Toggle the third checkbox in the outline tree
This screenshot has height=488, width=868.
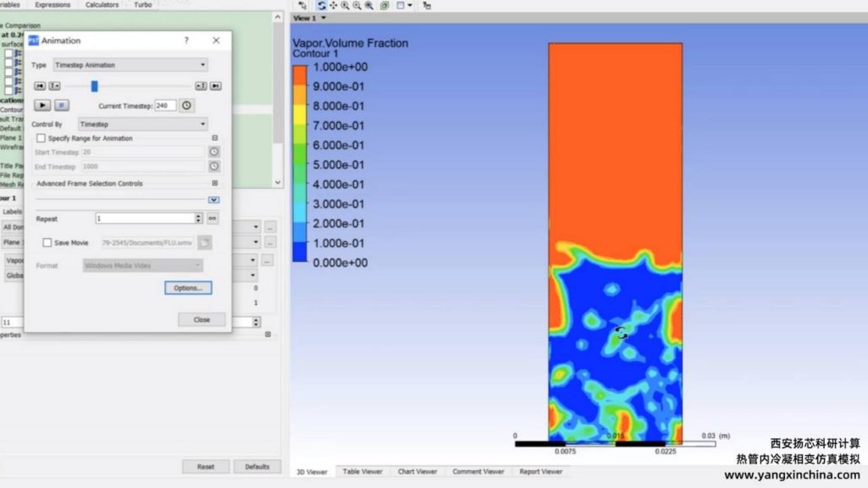8,72
